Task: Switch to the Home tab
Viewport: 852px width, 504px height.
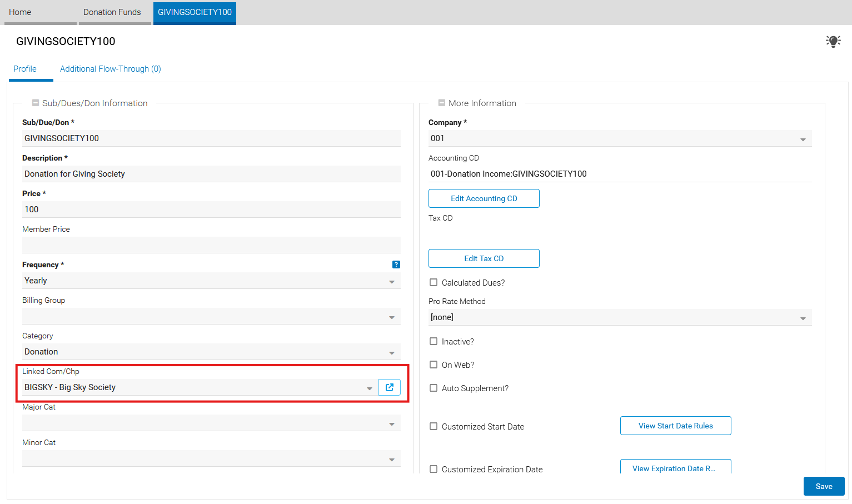Action: click(41, 12)
